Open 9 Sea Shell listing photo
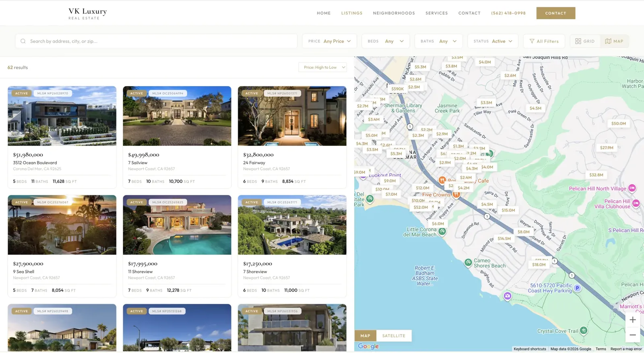This screenshot has width=644, height=353. tap(62, 225)
